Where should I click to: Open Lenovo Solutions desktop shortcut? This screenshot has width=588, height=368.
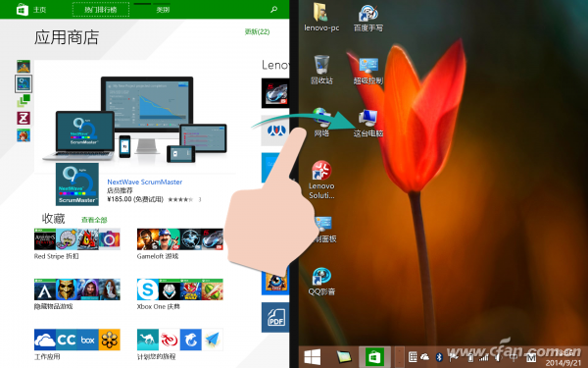(x=321, y=180)
